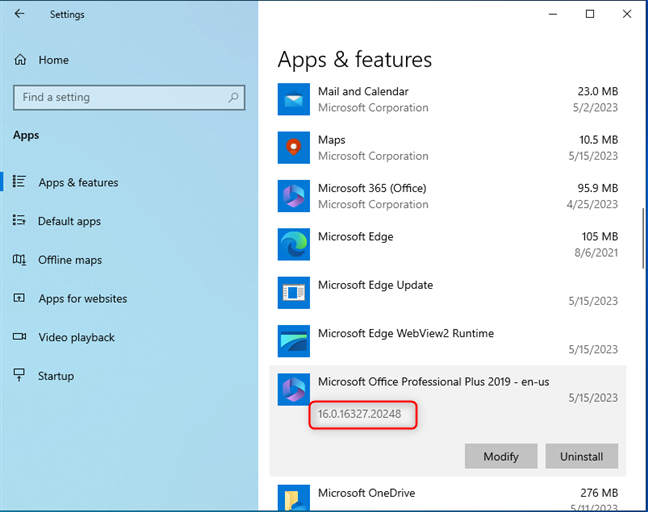Click version number 16.0.16327.20248
648x512 pixels.
[359, 414]
